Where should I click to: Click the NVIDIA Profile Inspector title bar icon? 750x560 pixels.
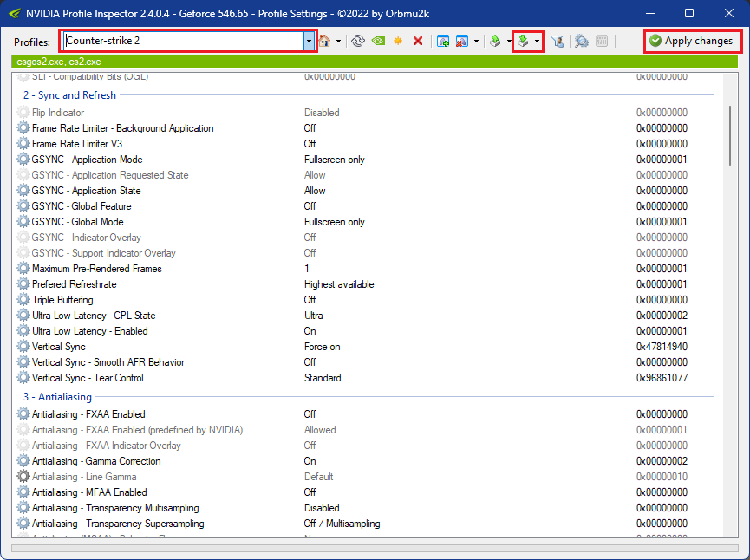pos(15,13)
